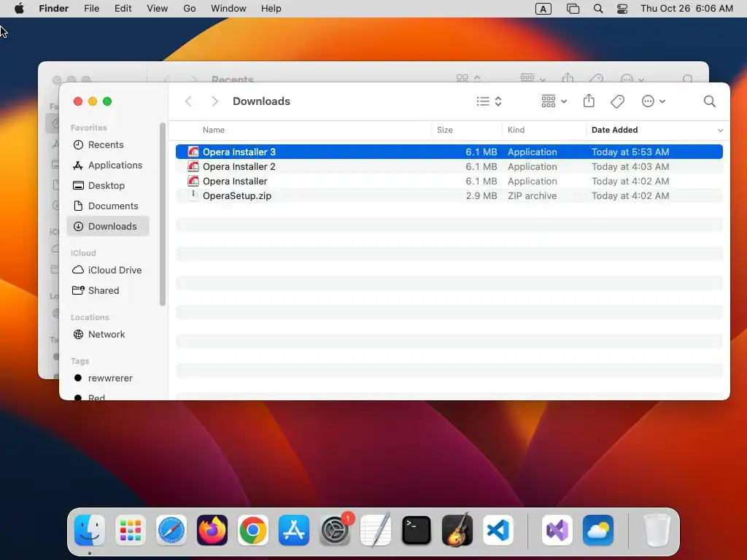Click the Finder search magnifier icon
Screen dimensions: 747x560
point(709,101)
